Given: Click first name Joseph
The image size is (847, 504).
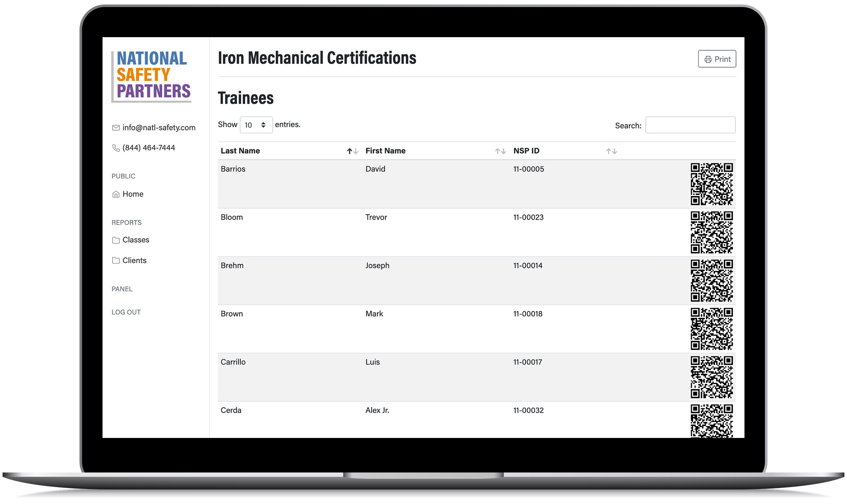Looking at the screenshot, I should click(x=377, y=265).
